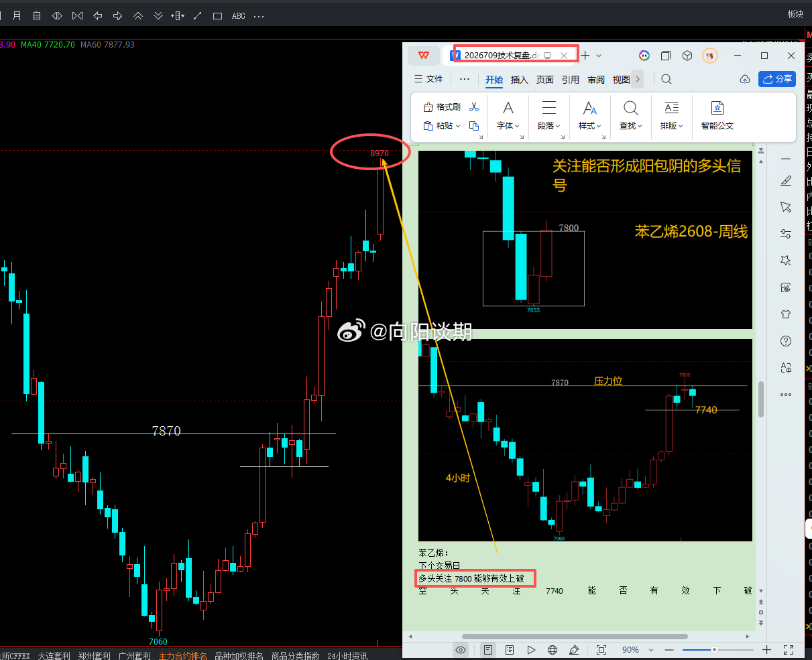This screenshot has height=660, width=812.
Task: Click fit page icon in status bar
Action: pyautogui.click(x=601, y=650)
